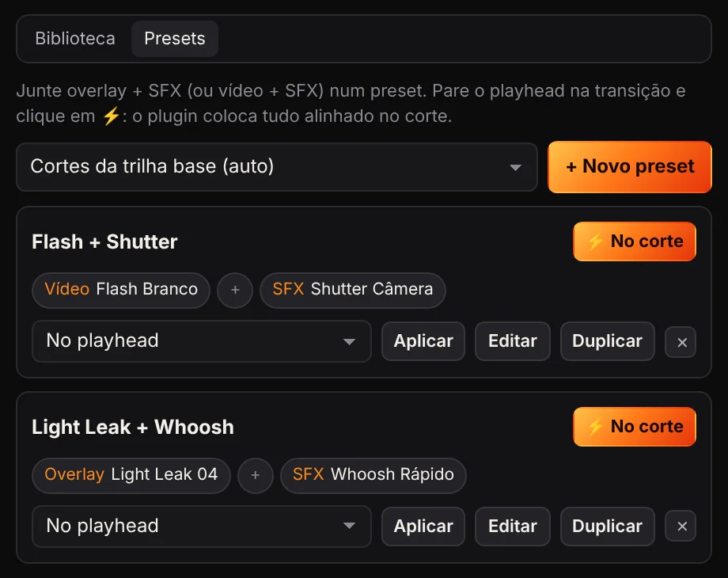This screenshot has height=578, width=728.
Task: Open the Cortes da trilha base (auto) dropdown
Action: click(277, 167)
